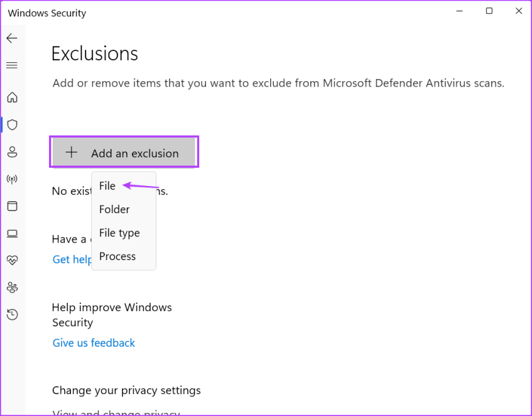Click the back arrow icon
The image size is (532, 416).
(12, 38)
